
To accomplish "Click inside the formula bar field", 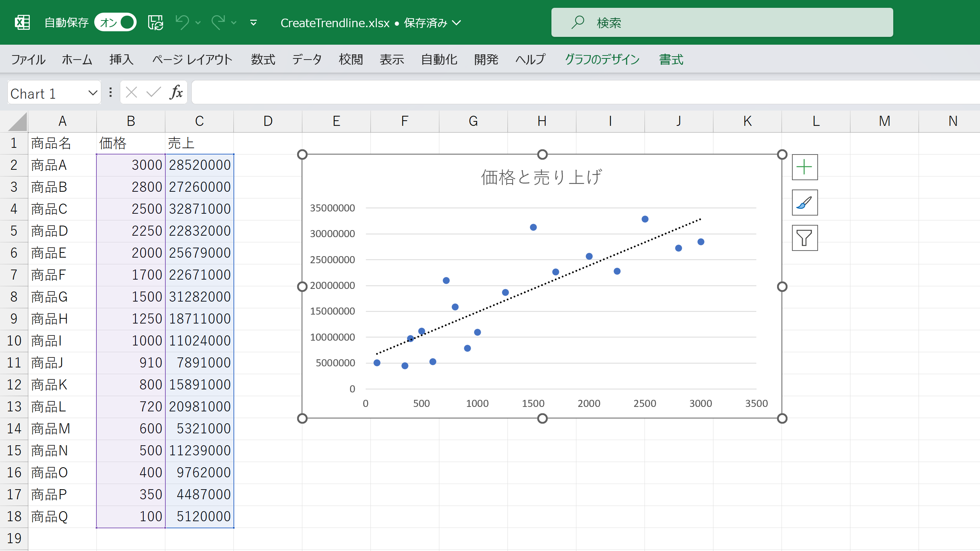I will pos(585,92).
